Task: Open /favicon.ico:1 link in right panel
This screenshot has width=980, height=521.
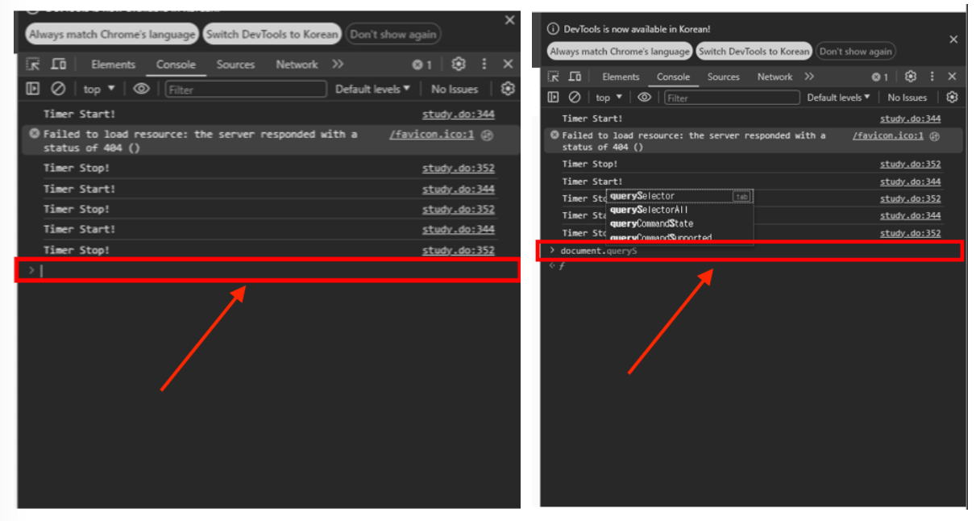Action: tap(888, 135)
